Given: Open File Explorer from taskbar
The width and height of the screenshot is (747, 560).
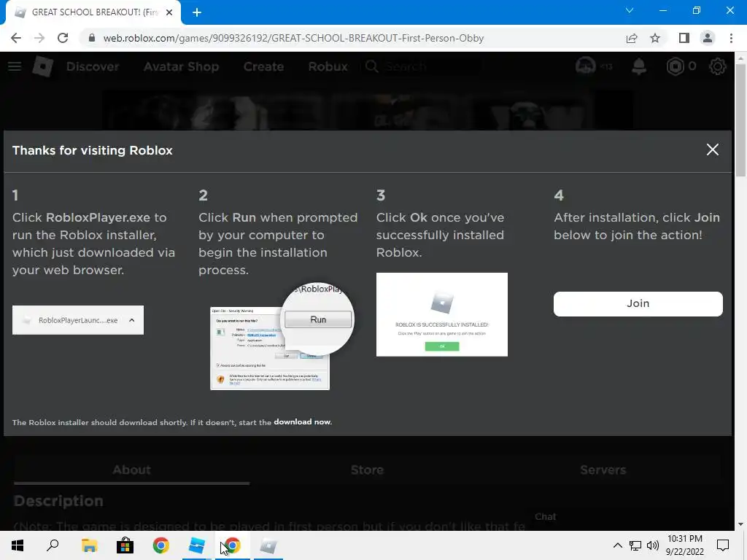Looking at the screenshot, I should click(x=89, y=545).
